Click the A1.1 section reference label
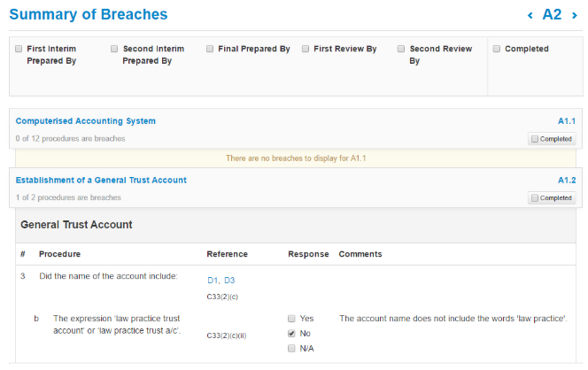The width and height of the screenshot is (588, 370). (567, 121)
